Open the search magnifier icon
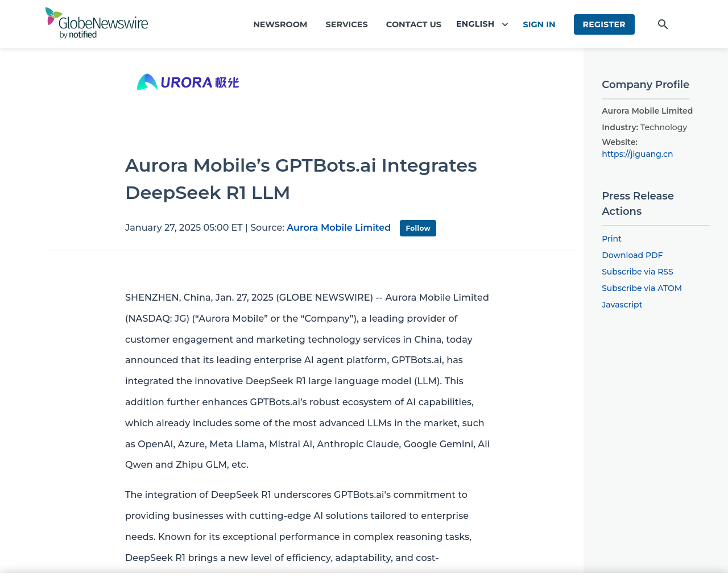 [x=663, y=24]
